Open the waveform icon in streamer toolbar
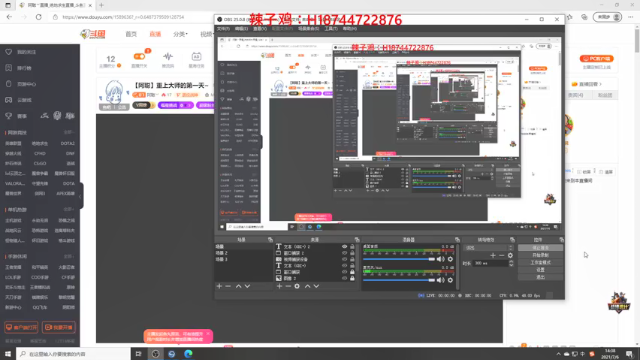 [168, 56]
